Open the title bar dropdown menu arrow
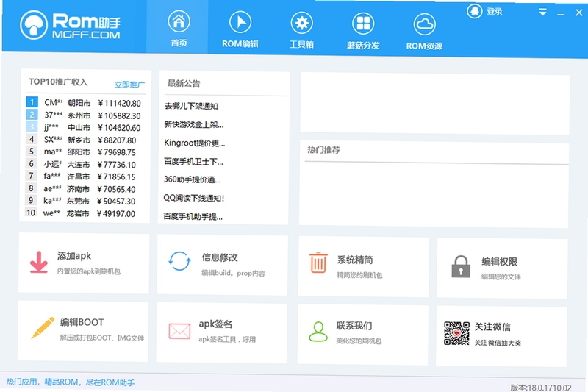The height and width of the screenshot is (392, 588). pos(542,12)
